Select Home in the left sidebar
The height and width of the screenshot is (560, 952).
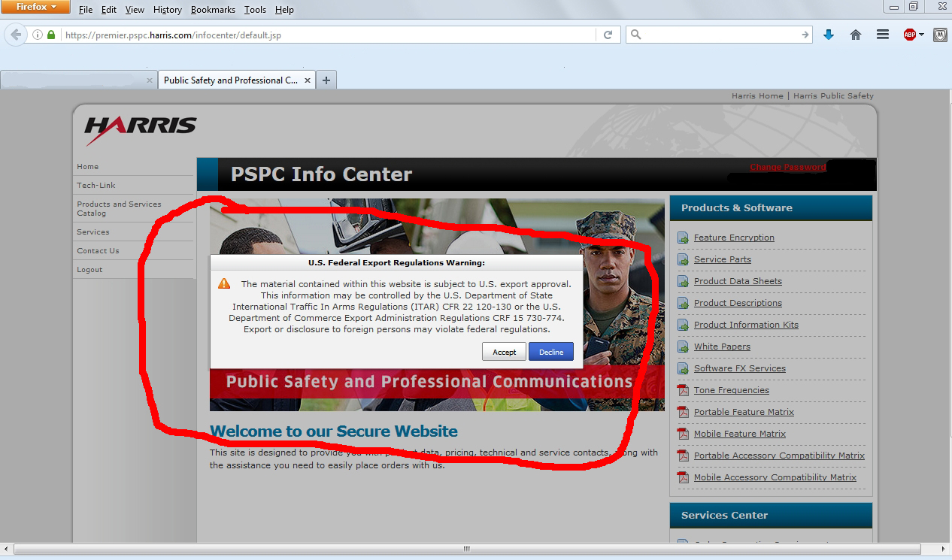point(87,167)
